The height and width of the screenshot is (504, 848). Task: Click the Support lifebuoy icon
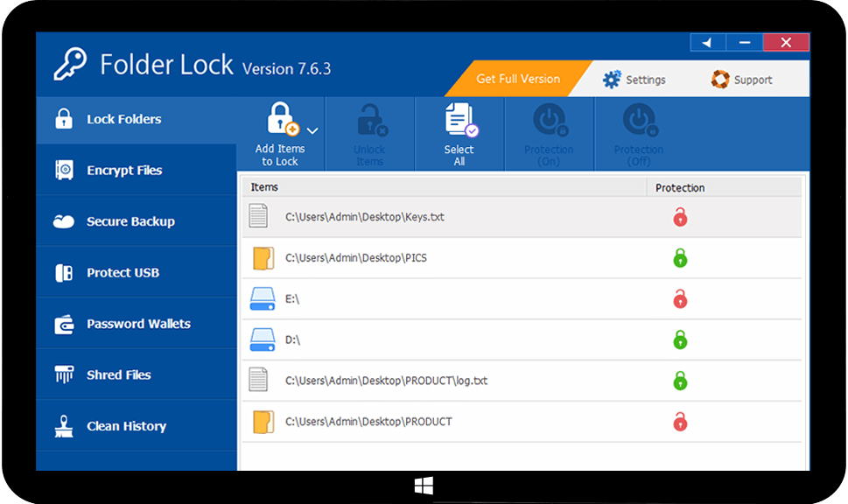coord(720,80)
